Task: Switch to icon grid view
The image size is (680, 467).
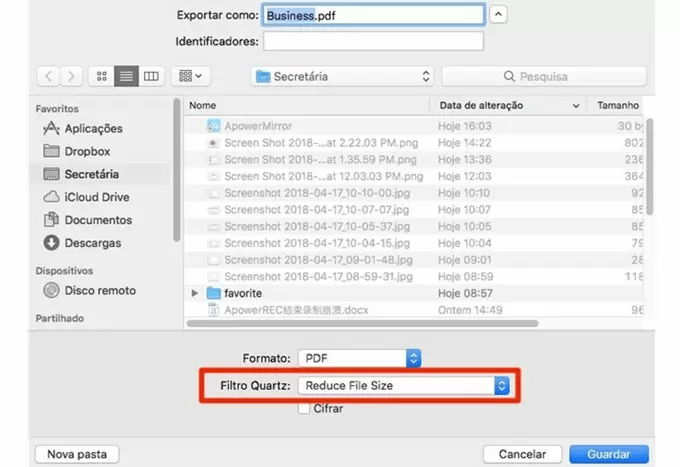Action: (102, 76)
